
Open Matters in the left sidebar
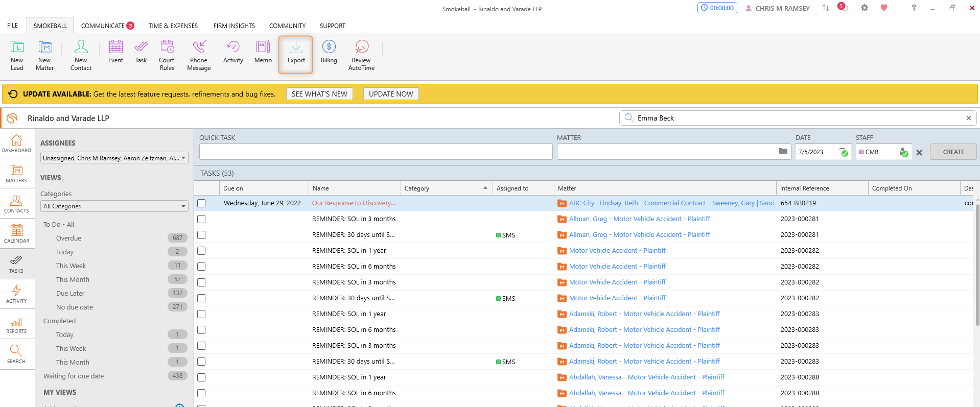click(16, 174)
